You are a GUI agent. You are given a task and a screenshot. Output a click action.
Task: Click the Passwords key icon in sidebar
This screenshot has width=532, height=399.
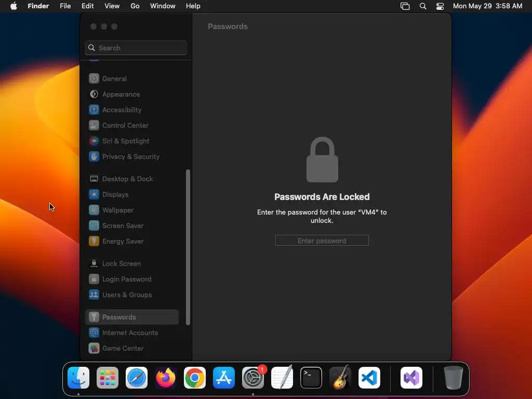94,317
